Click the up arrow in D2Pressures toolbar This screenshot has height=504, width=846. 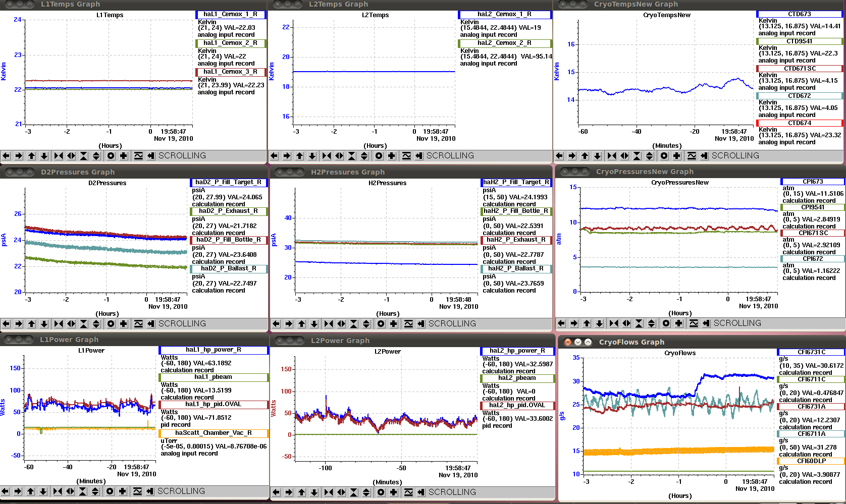pyautogui.click(x=31, y=324)
